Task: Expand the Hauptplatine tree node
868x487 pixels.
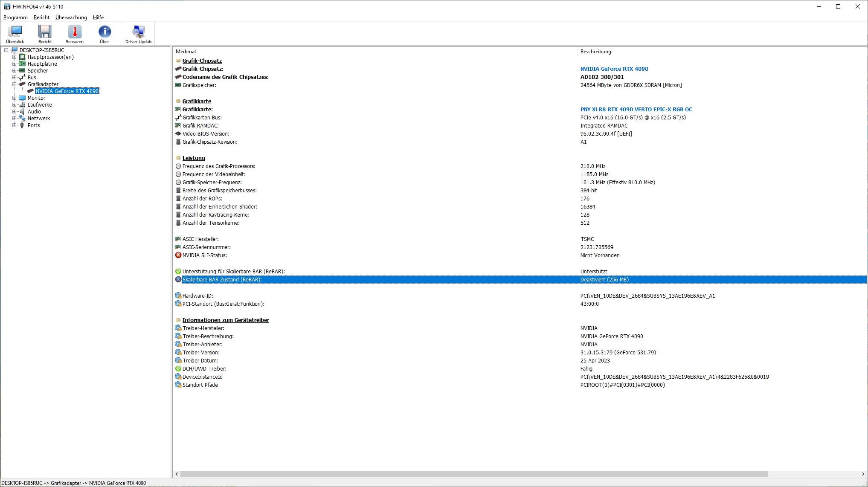Action: coord(15,64)
